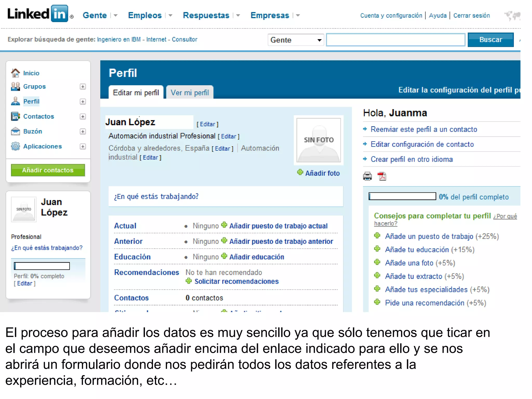Click the 0% del perfil completo progress bar
The image size is (532, 399).
point(402,196)
